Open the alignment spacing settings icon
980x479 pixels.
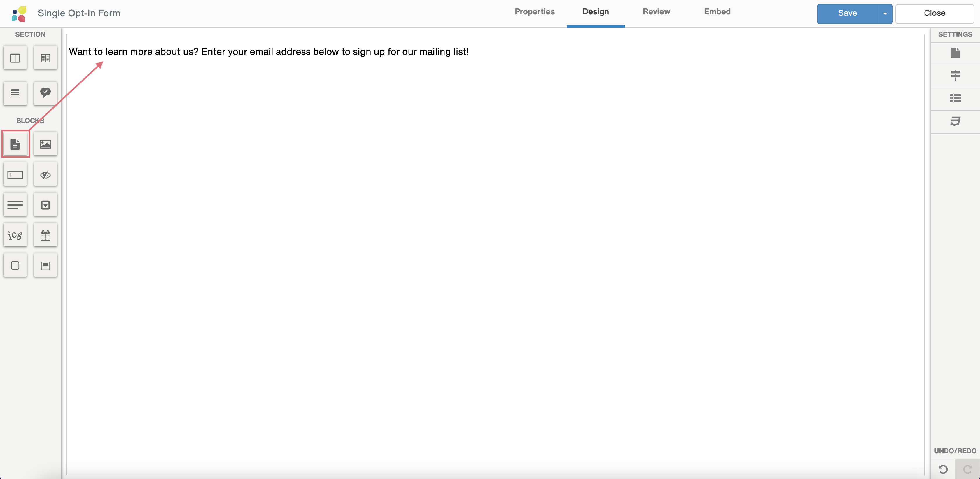tap(955, 76)
